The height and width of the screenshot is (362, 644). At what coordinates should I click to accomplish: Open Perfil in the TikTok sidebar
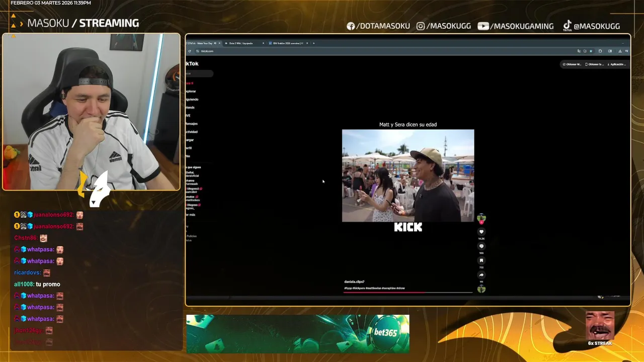[189, 148]
